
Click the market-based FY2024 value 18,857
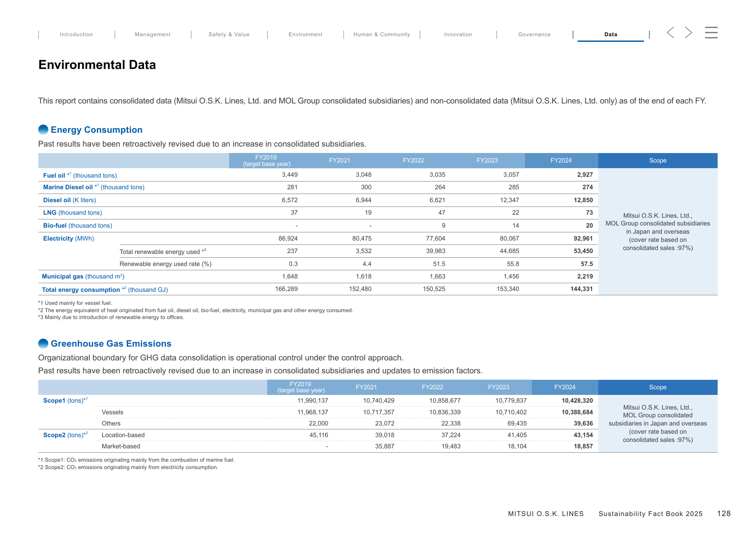click(x=583, y=446)
